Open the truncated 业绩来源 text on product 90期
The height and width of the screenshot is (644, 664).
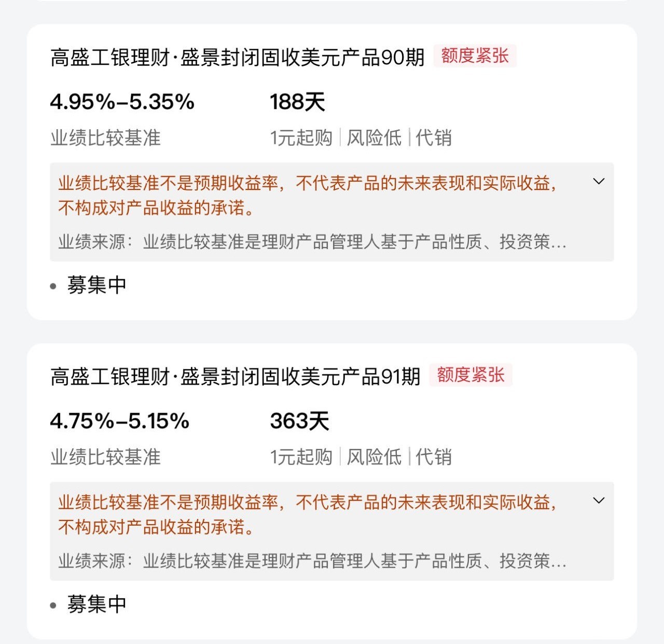[311, 241]
